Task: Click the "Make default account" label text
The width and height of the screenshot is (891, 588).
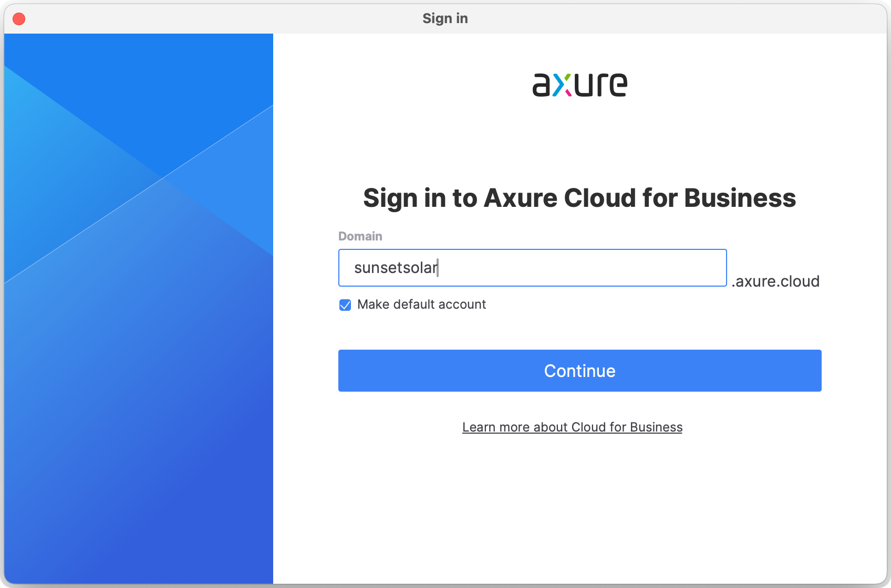Action: pyautogui.click(x=421, y=304)
